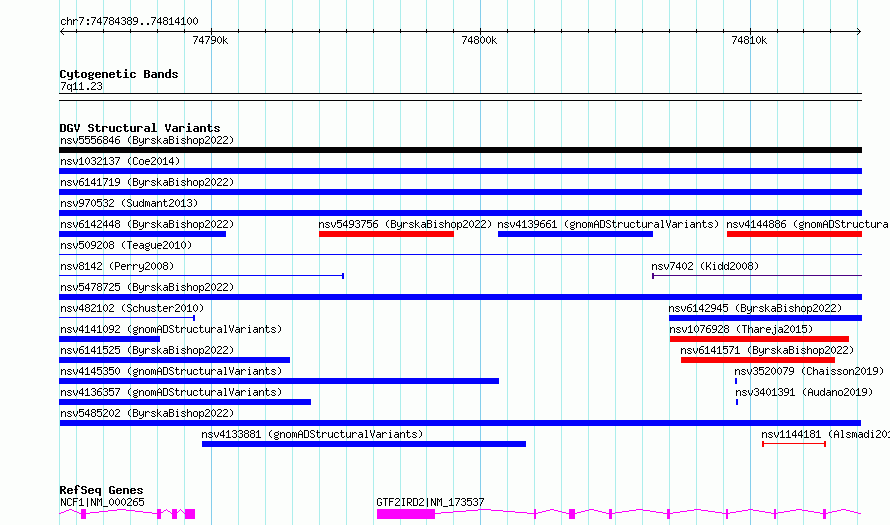Select the nsv4133881 gnomAD blue bar
Image resolution: width=890 pixels, height=525 pixels.
pos(364,444)
